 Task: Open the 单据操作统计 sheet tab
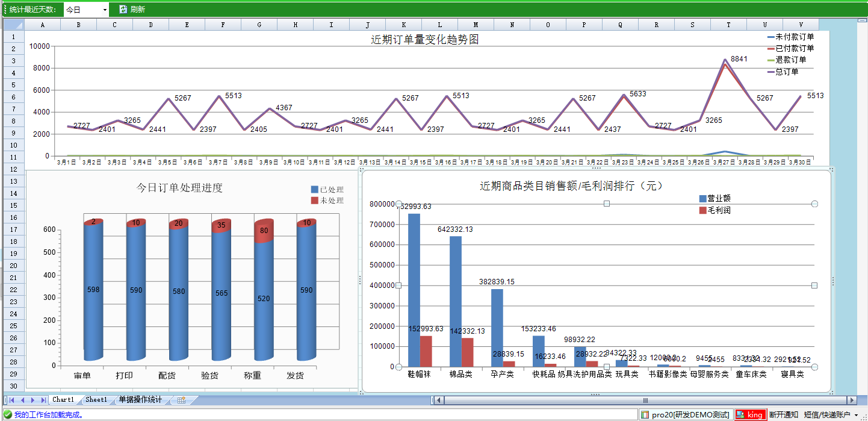coord(140,400)
